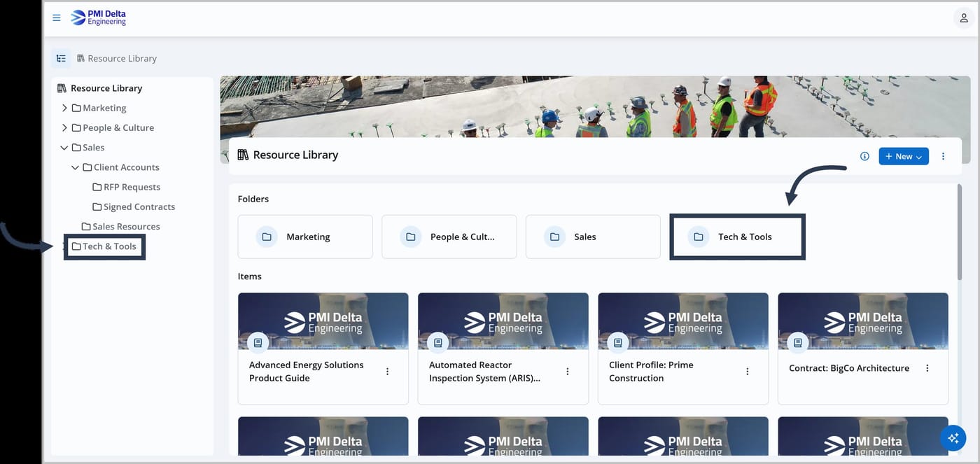
Task: Click the Contract: BigCo Architecture card thumbnail
Action: point(863,321)
